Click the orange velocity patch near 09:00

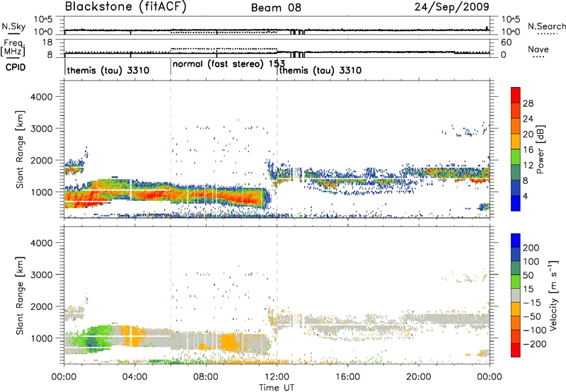click(x=229, y=343)
